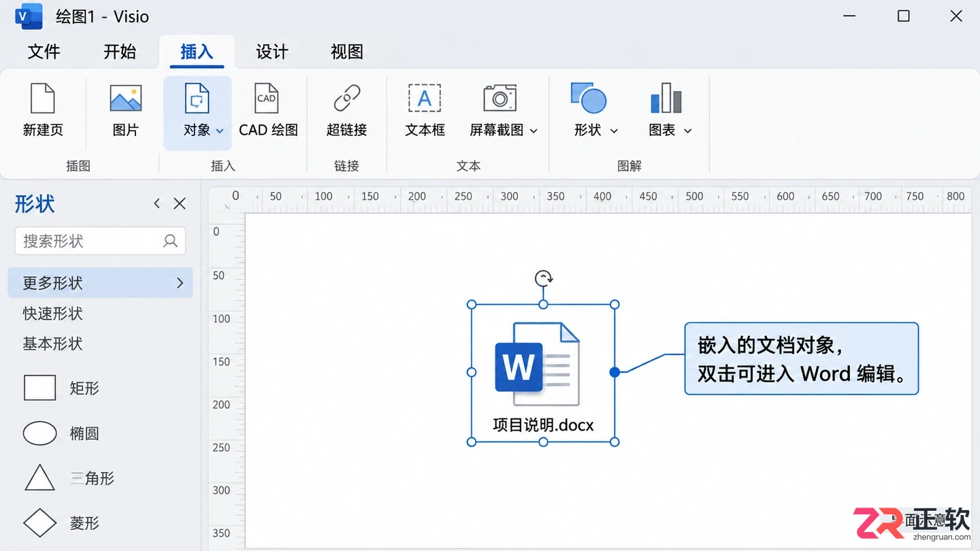Viewport: 980px width, 551px height.
Task: Open the 屏幕截图 dropdown arrow
Action: coord(534,131)
